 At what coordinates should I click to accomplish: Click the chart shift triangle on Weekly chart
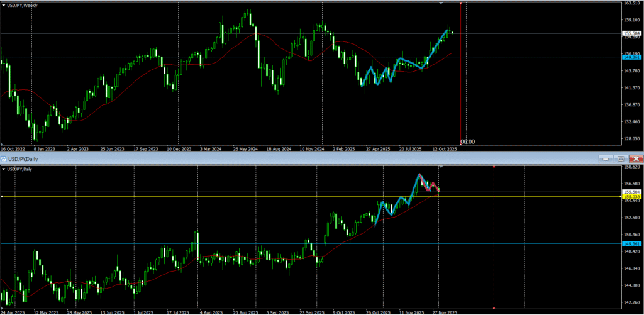(x=441, y=4)
